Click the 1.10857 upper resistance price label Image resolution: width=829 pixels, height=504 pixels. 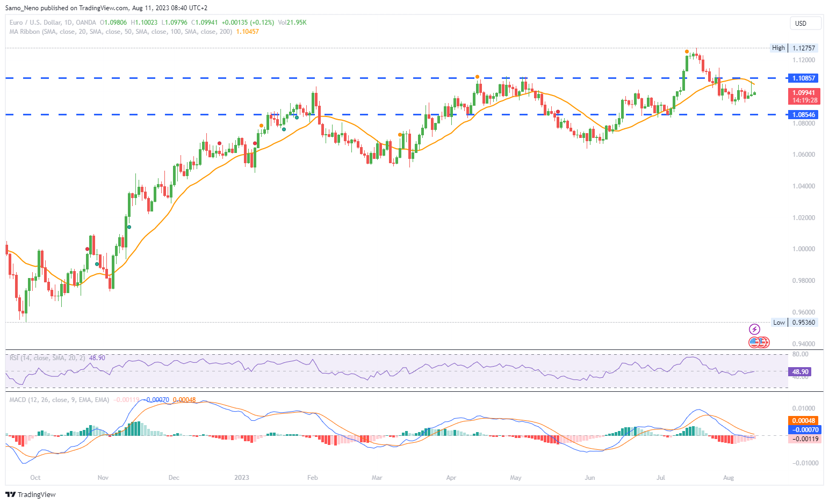(x=803, y=78)
